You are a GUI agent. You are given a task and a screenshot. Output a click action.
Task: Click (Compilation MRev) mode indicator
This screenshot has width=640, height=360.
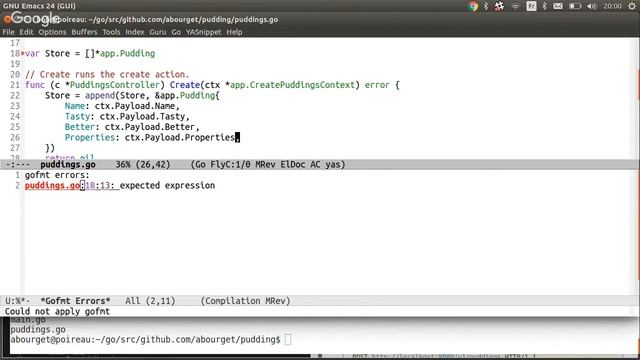(245, 301)
